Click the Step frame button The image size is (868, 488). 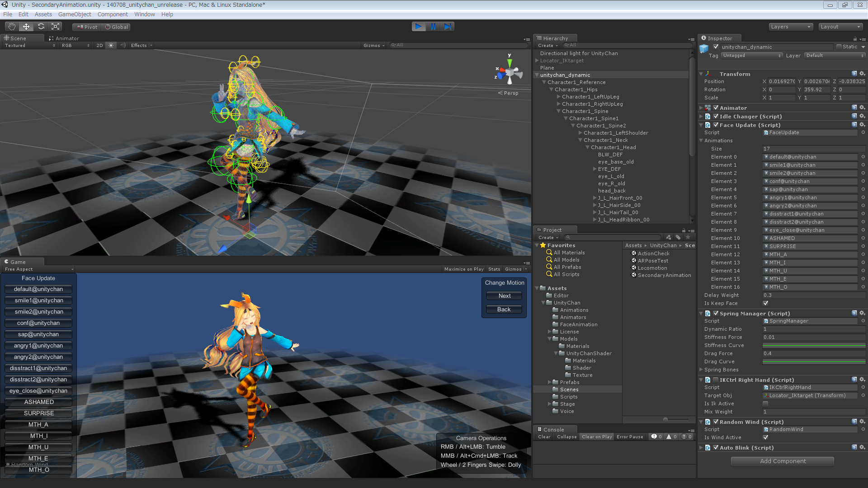[x=448, y=27]
